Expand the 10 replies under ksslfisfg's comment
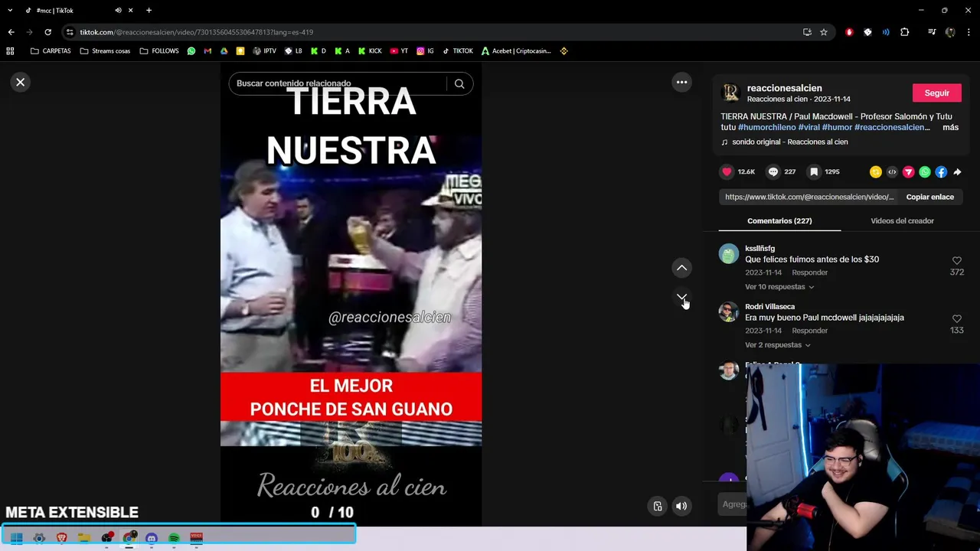The width and height of the screenshot is (980, 551). (x=779, y=287)
